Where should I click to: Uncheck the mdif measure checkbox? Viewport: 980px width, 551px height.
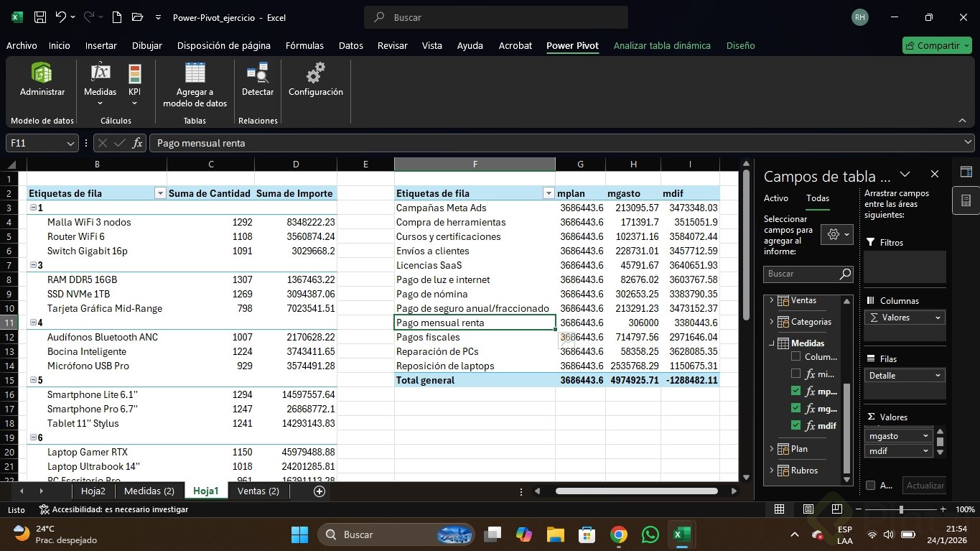click(795, 426)
